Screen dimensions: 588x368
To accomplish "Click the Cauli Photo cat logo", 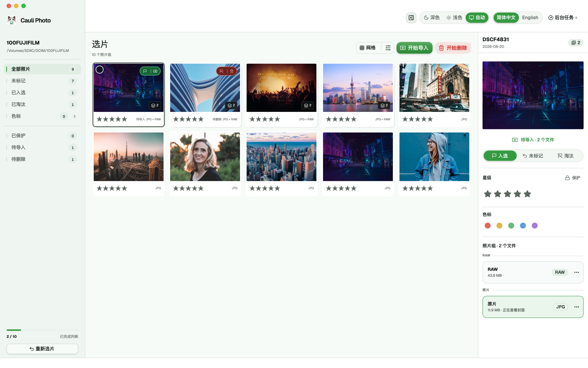I will click(11, 20).
